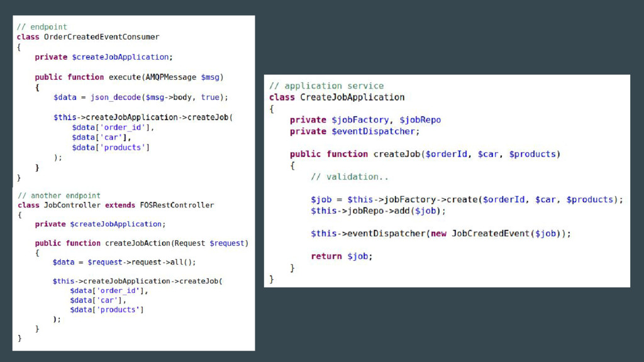Select the "createJobAction(Request $request)" function line
Viewport: 644px width, 362px height.
click(x=142, y=243)
